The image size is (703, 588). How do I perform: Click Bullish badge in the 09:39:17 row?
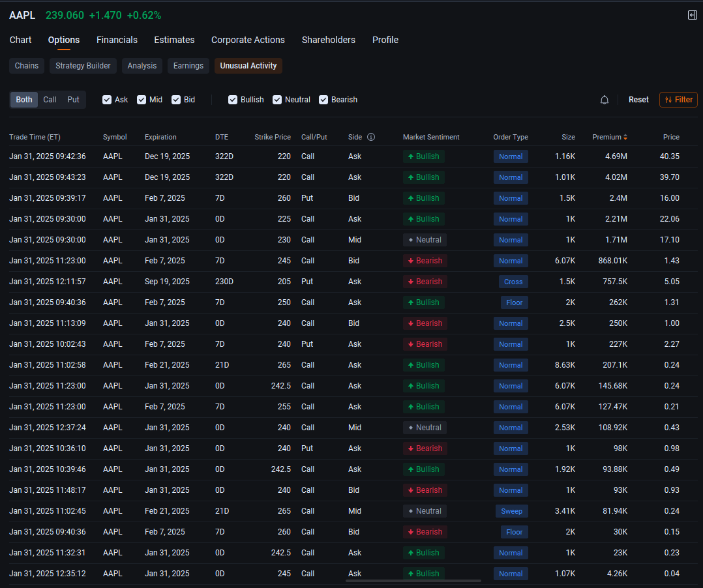tap(424, 199)
